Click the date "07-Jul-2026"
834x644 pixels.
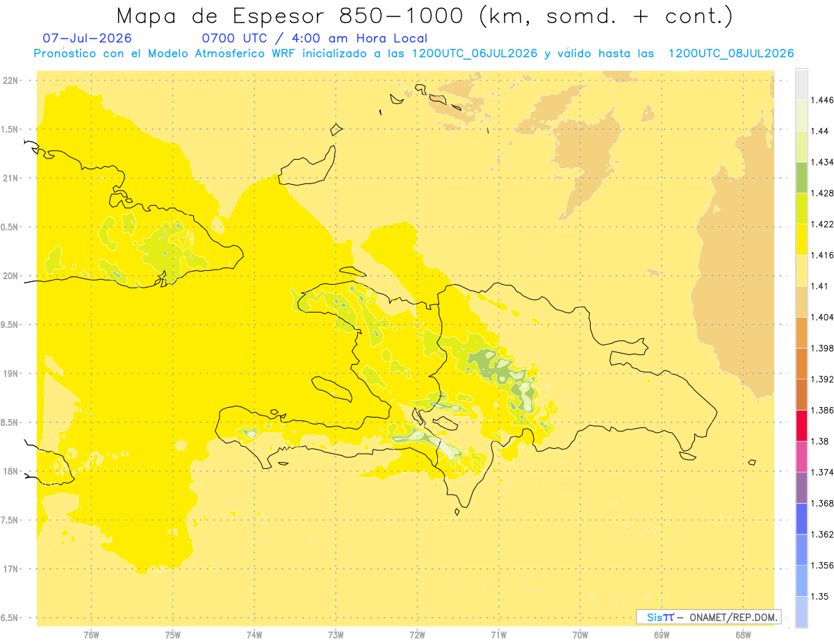point(87,38)
